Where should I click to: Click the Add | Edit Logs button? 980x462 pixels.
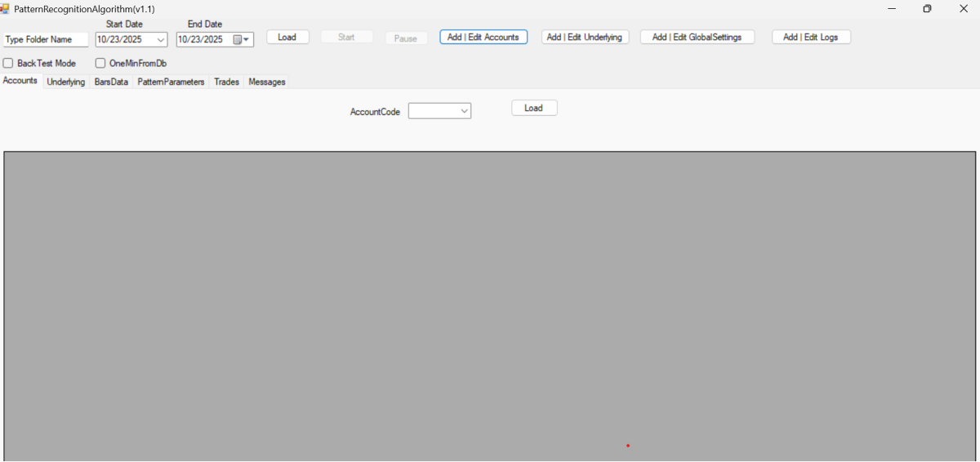pyautogui.click(x=810, y=37)
